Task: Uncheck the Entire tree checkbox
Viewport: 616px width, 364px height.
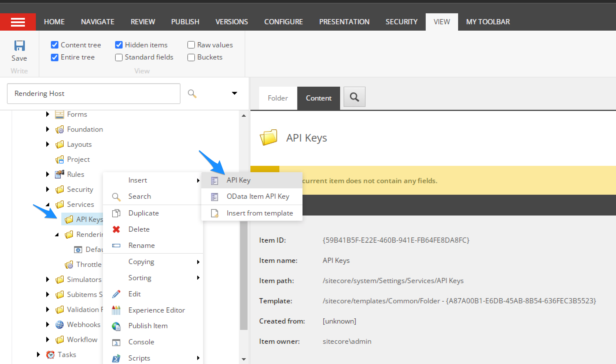Action: (55, 57)
